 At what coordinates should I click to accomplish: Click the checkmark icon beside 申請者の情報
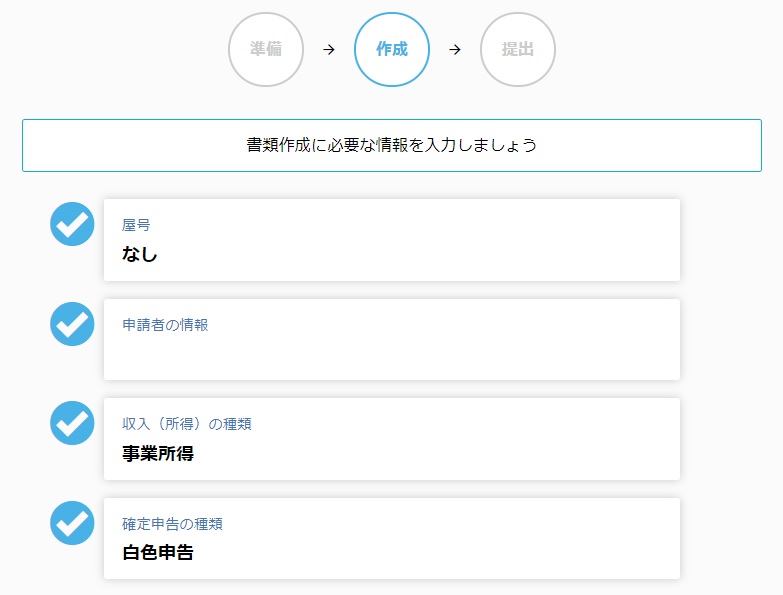72,323
